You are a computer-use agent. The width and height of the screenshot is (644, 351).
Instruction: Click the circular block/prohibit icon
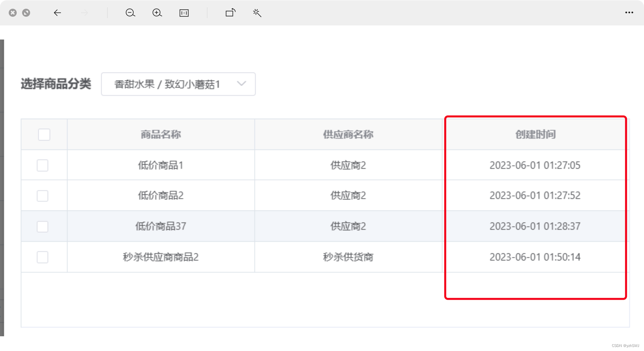[26, 13]
